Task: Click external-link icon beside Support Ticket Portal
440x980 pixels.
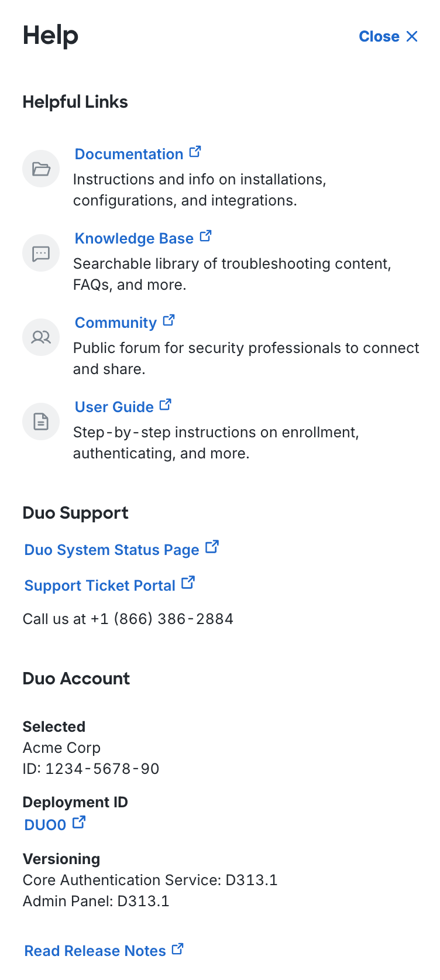Action: [188, 583]
